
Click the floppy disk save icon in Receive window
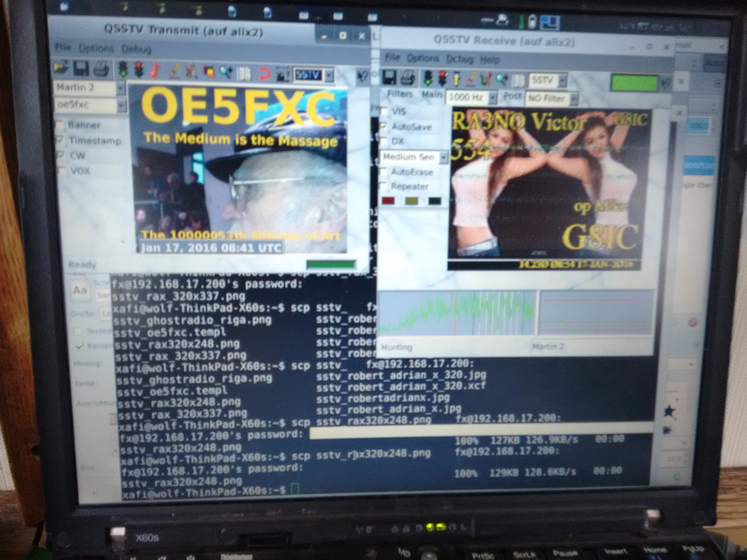[389, 77]
